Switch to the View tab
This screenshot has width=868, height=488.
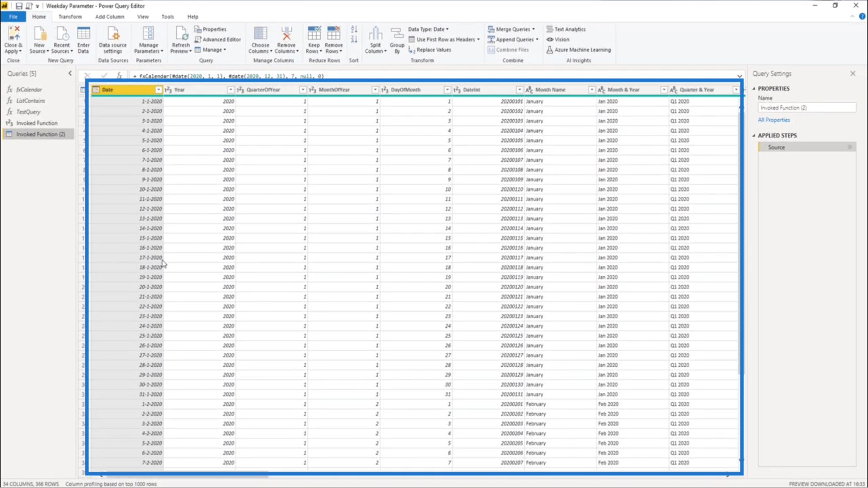pyautogui.click(x=143, y=17)
